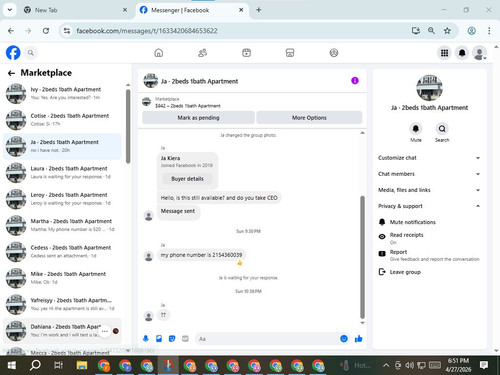Expand Customize chat section

(429, 158)
